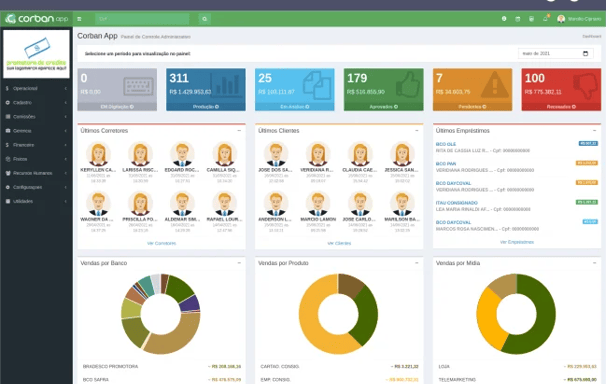Click the Corban app logo in header
The image size is (606, 384).
(x=37, y=19)
